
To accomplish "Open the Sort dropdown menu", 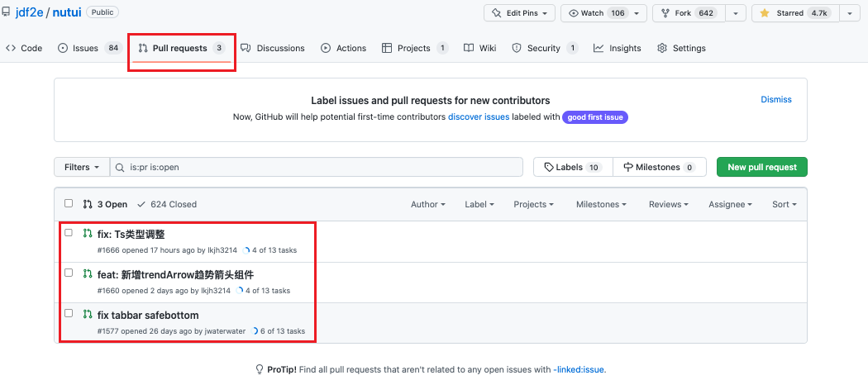I will (x=784, y=204).
